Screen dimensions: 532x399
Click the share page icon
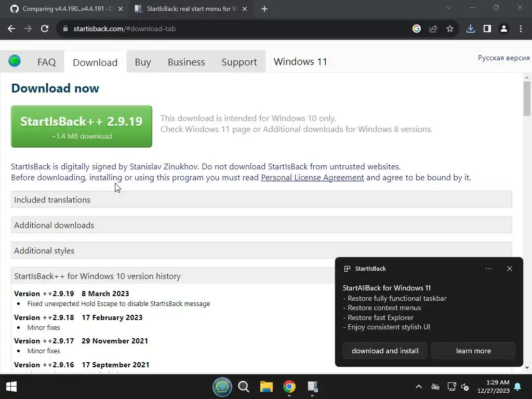(x=433, y=29)
